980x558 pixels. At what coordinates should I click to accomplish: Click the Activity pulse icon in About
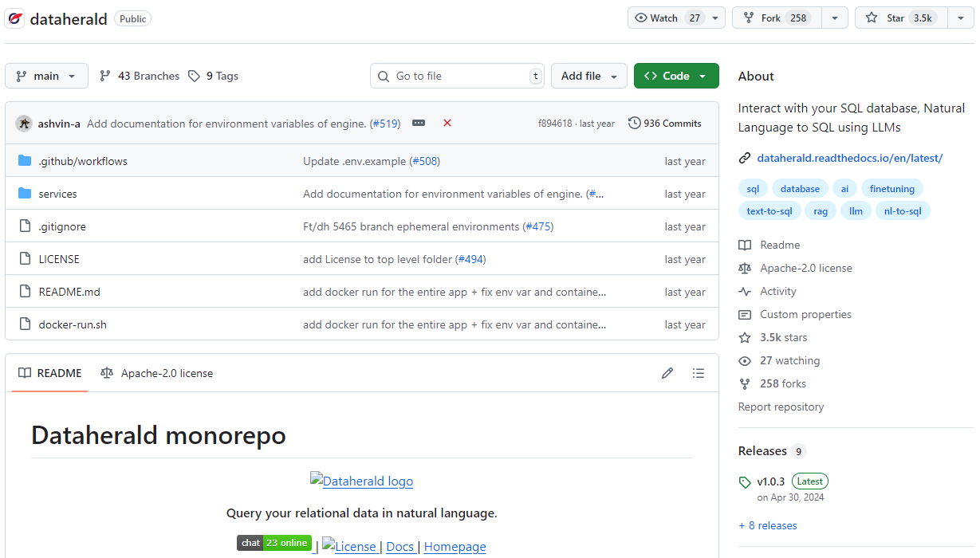[744, 291]
